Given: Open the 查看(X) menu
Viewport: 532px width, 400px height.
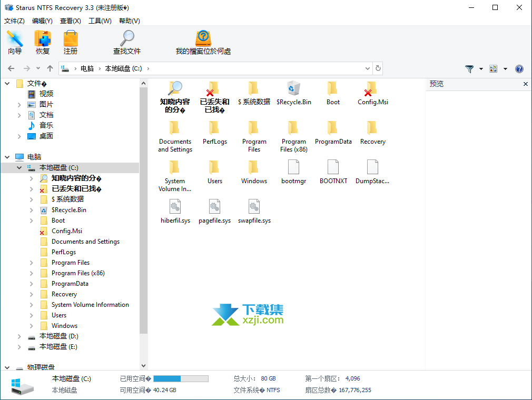Looking at the screenshot, I should tap(71, 21).
